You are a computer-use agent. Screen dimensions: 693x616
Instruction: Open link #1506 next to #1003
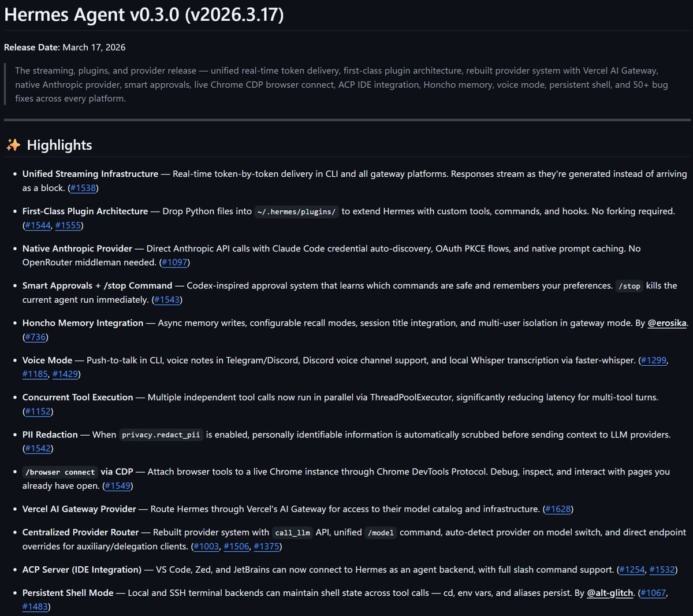236,546
